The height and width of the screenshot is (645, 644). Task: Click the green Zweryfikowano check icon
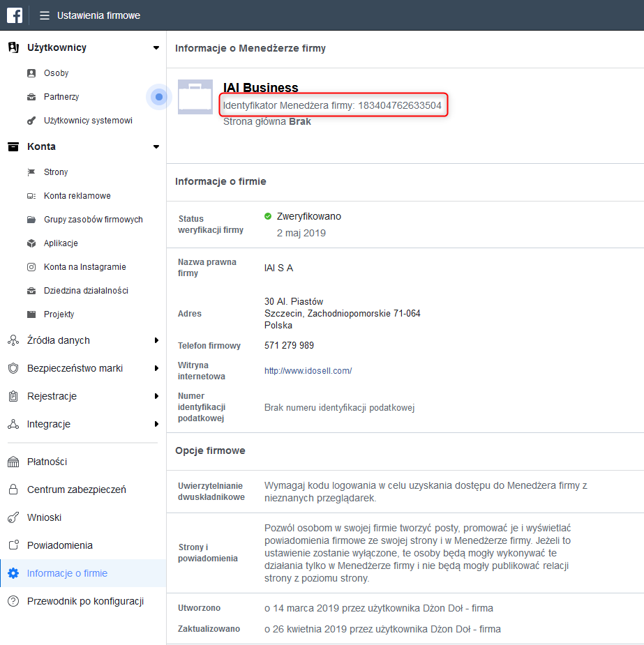(268, 216)
